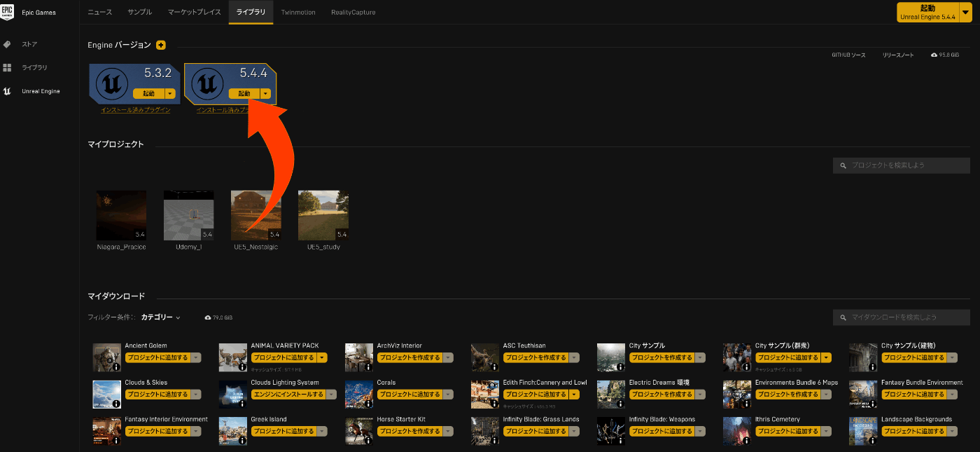Screen dimensions: 980x452
Task: Add Greek Island to project
Action: click(x=283, y=432)
